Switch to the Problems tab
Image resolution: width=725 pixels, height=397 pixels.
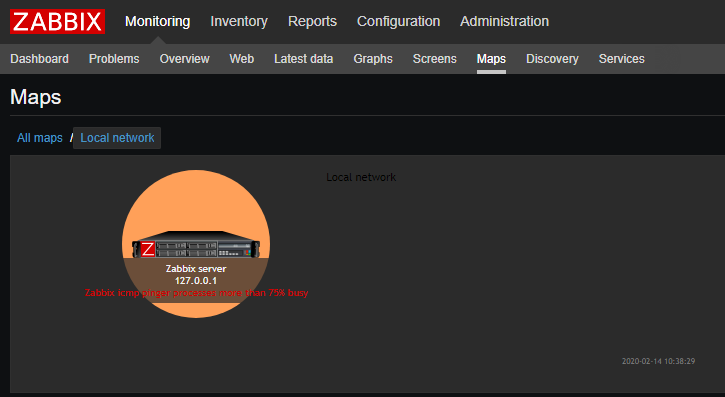click(114, 59)
